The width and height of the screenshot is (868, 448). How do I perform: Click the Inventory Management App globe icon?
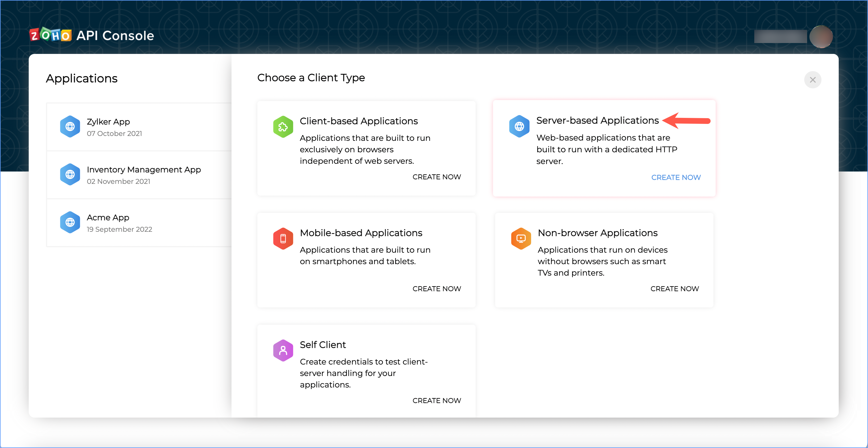coord(70,174)
